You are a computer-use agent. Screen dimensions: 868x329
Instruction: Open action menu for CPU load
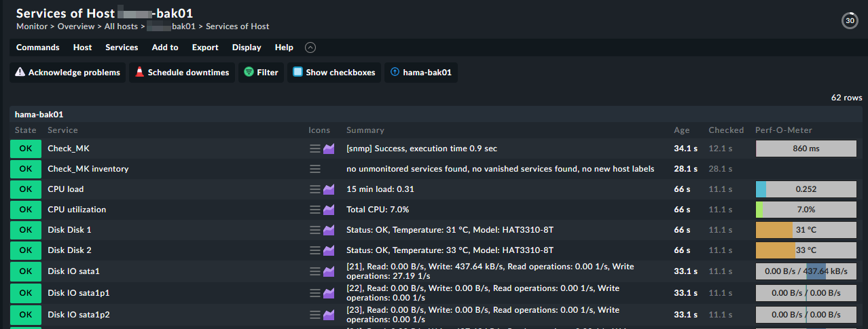point(314,189)
